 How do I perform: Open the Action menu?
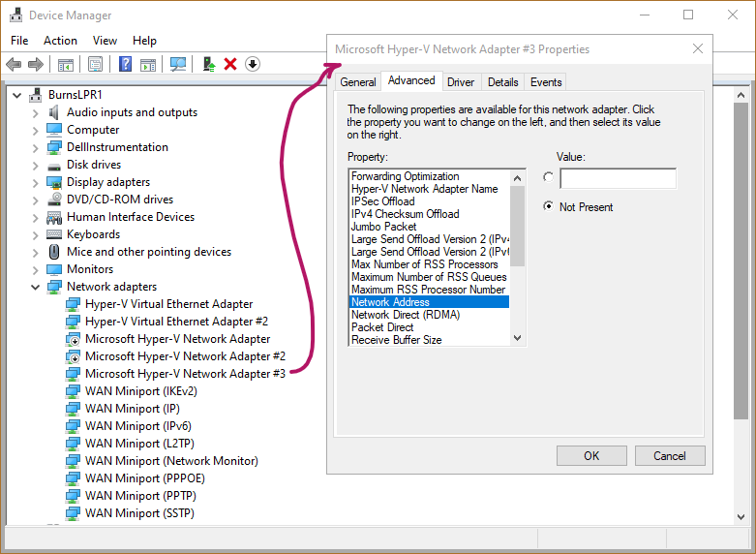(x=60, y=41)
